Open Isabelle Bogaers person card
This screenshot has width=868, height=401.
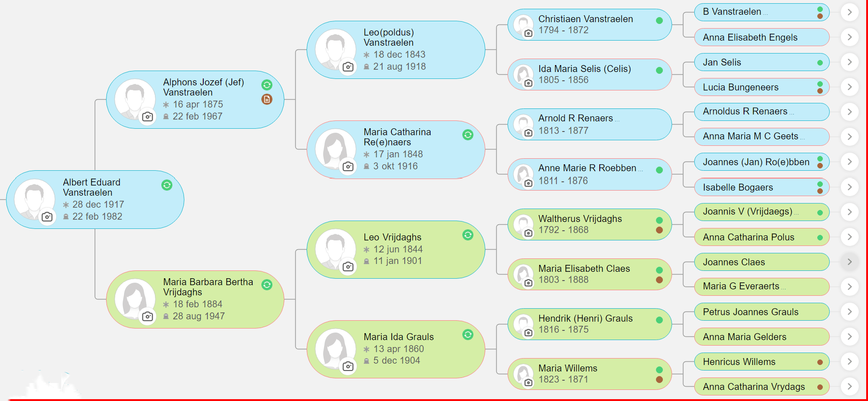point(762,187)
